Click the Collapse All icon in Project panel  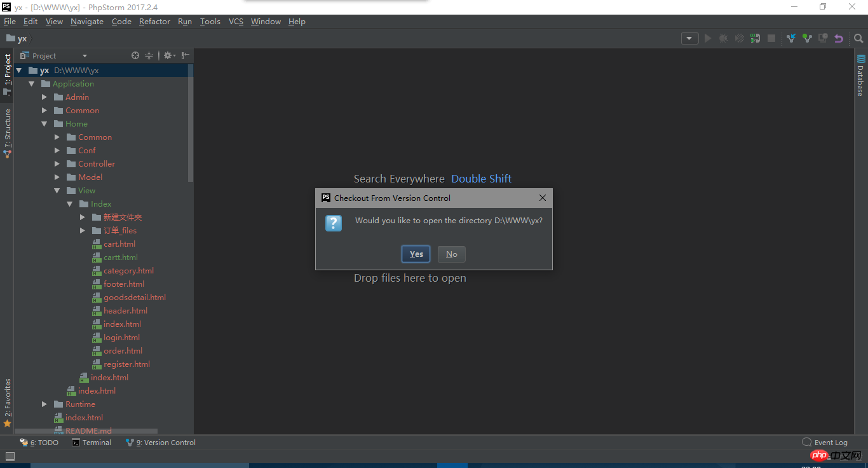tap(149, 55)
